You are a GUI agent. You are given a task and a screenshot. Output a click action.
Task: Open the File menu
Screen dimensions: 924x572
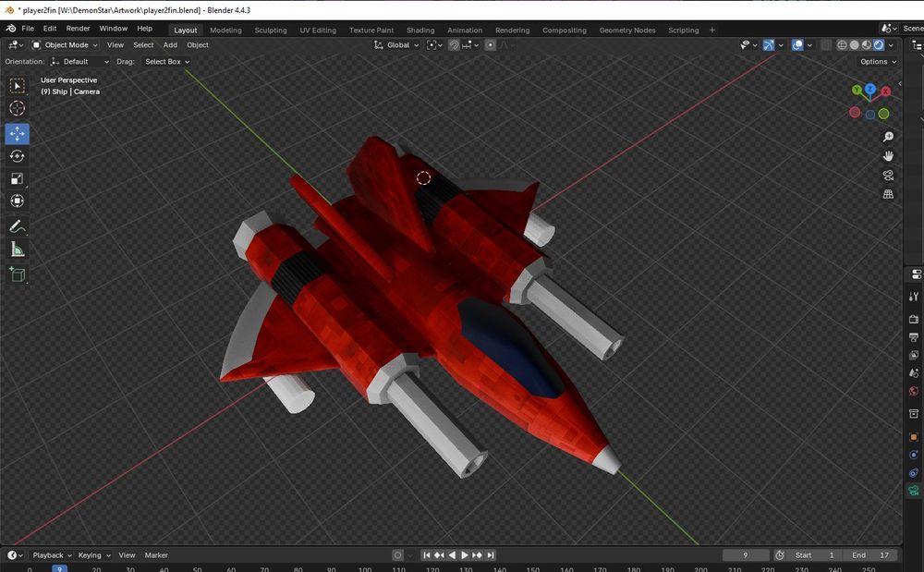[x=28, y=29]
